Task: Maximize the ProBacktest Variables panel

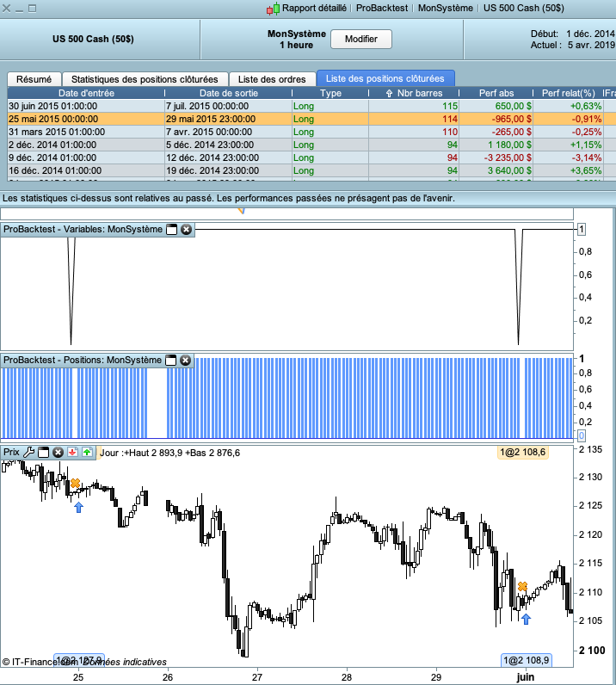Action: pyautogui.click(x=172, y=230)
